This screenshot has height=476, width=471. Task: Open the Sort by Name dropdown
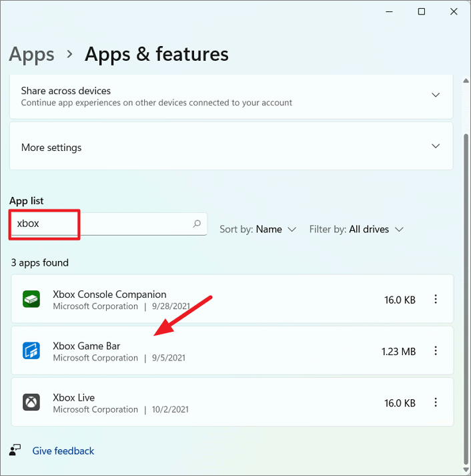pos(258,229)
